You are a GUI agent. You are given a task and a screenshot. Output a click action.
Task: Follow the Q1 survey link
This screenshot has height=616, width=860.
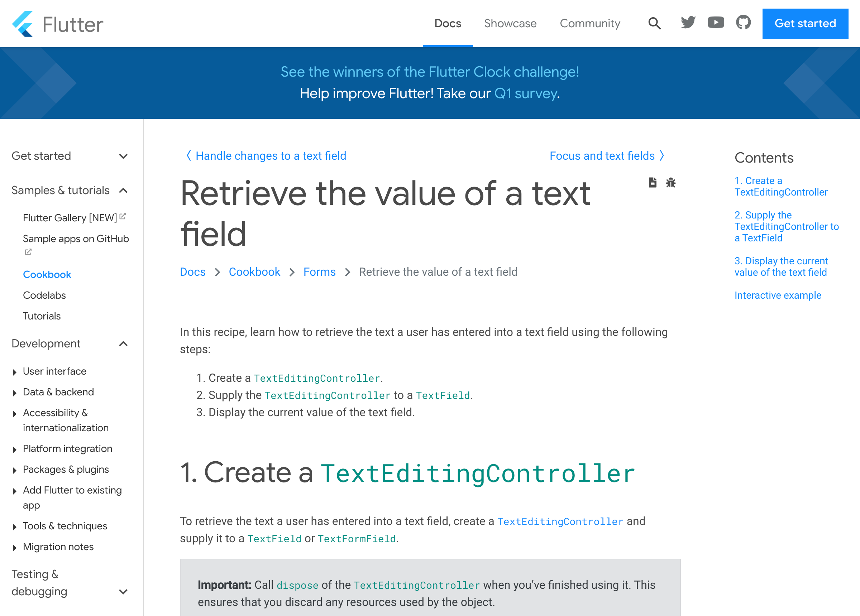525,93
